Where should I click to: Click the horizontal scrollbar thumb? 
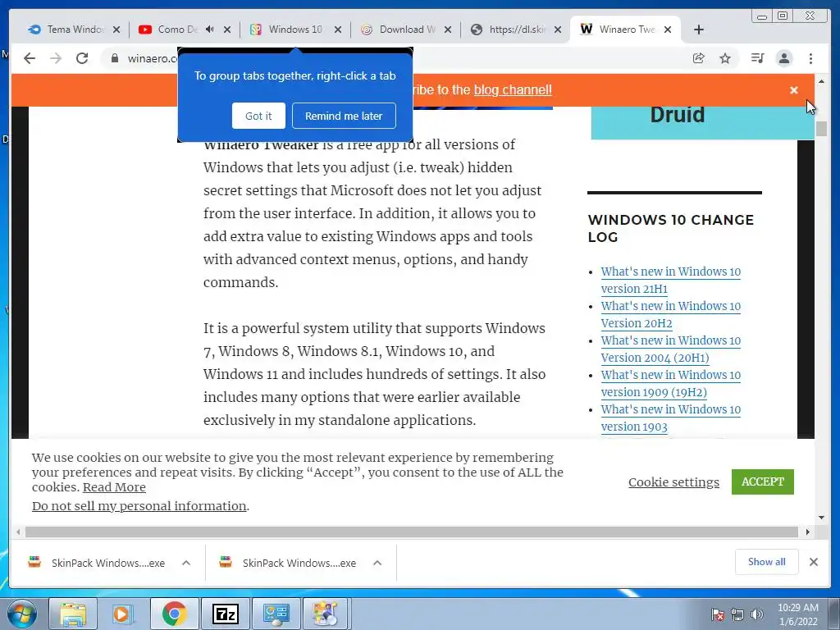412,532
